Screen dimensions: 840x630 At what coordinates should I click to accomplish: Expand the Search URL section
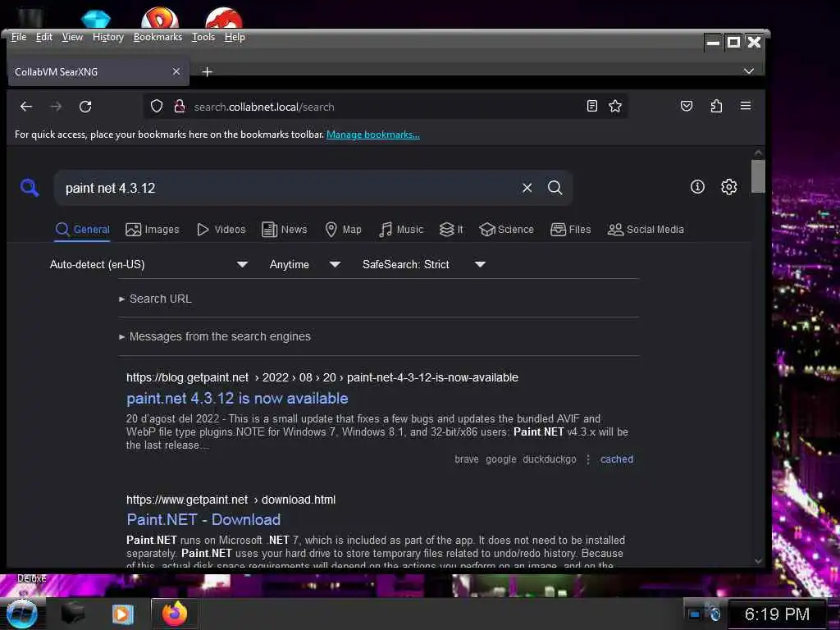155,299
